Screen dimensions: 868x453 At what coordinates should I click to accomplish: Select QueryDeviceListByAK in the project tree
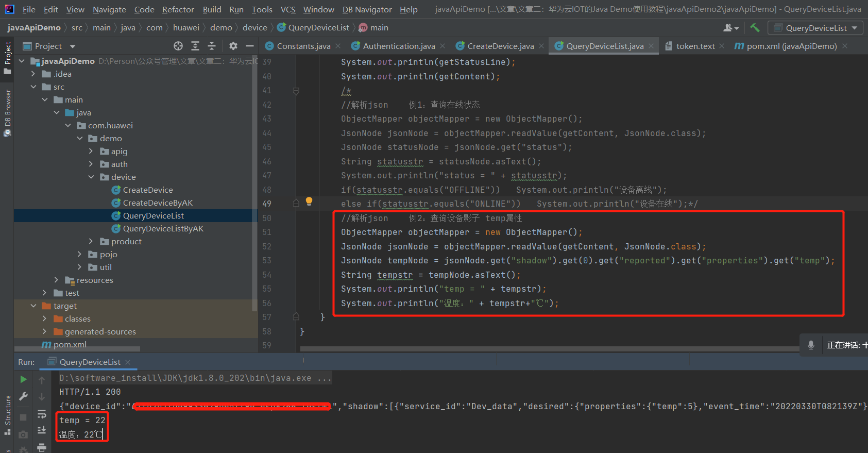tap(163, 228)
